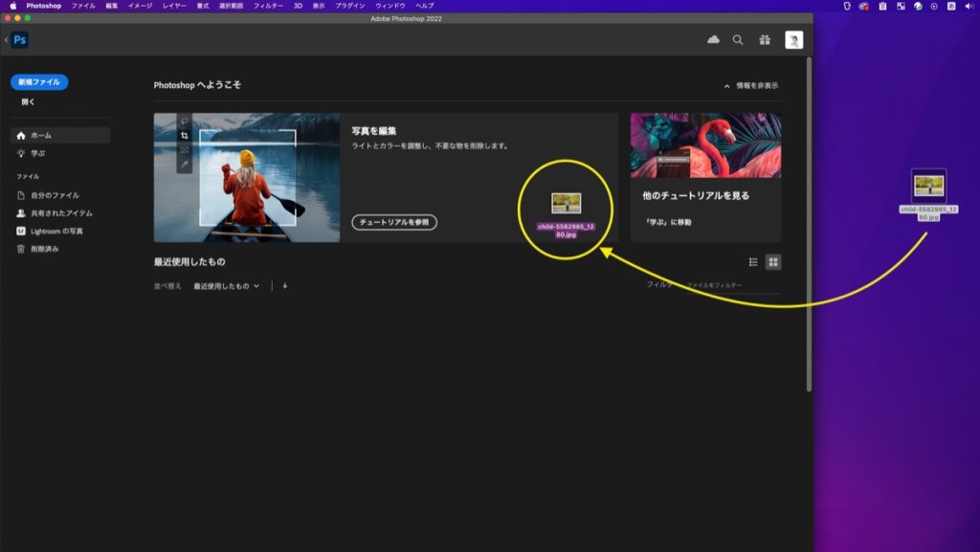
Task: Open the Apple menu
Action: pyautogui.click(x=12, y=6)
